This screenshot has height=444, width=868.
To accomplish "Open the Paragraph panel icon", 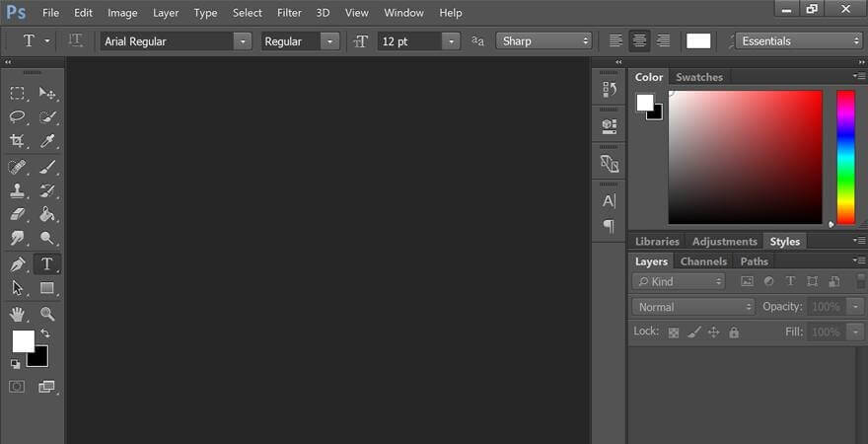I will coord(609,226).
